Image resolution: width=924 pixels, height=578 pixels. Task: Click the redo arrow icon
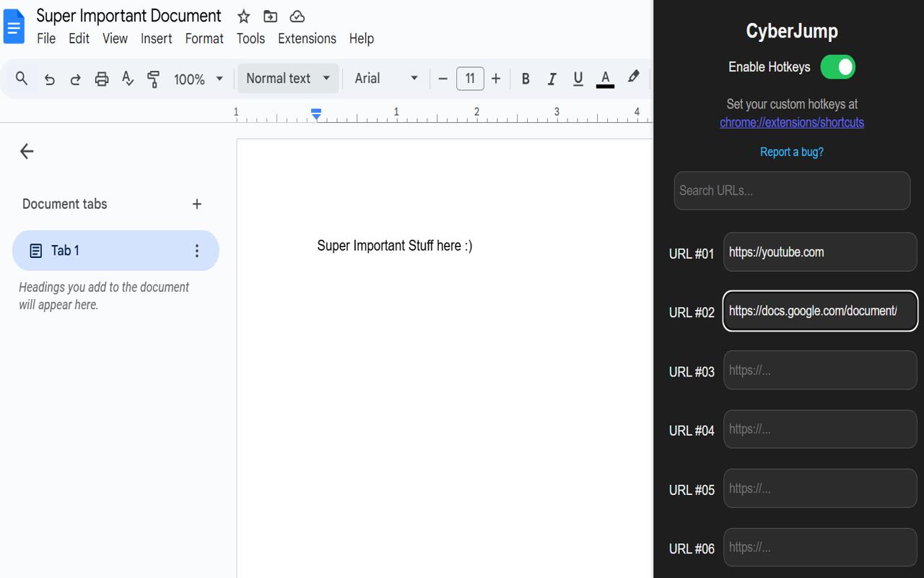(75, 79)
